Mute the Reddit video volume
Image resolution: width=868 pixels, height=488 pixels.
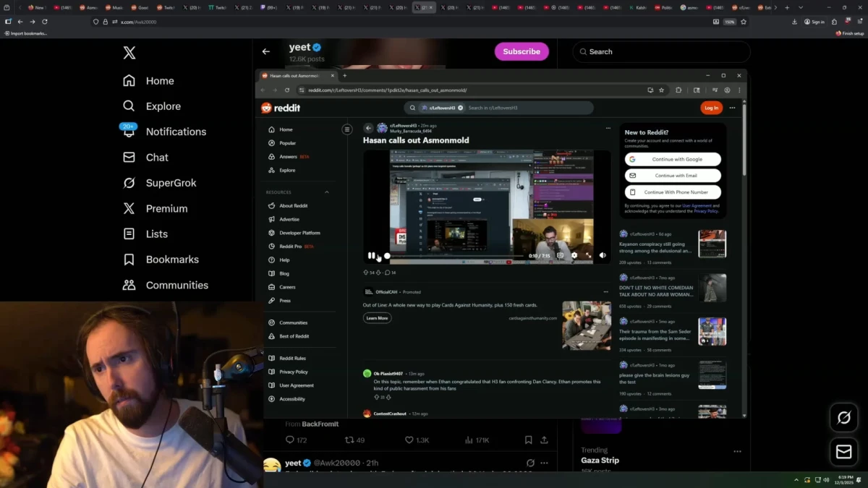click(x=603, y=254)
